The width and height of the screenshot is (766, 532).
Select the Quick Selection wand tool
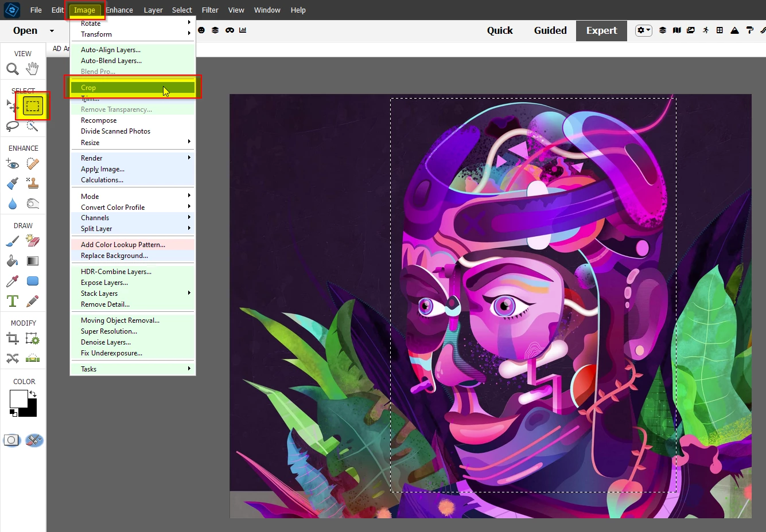[33, 126]
